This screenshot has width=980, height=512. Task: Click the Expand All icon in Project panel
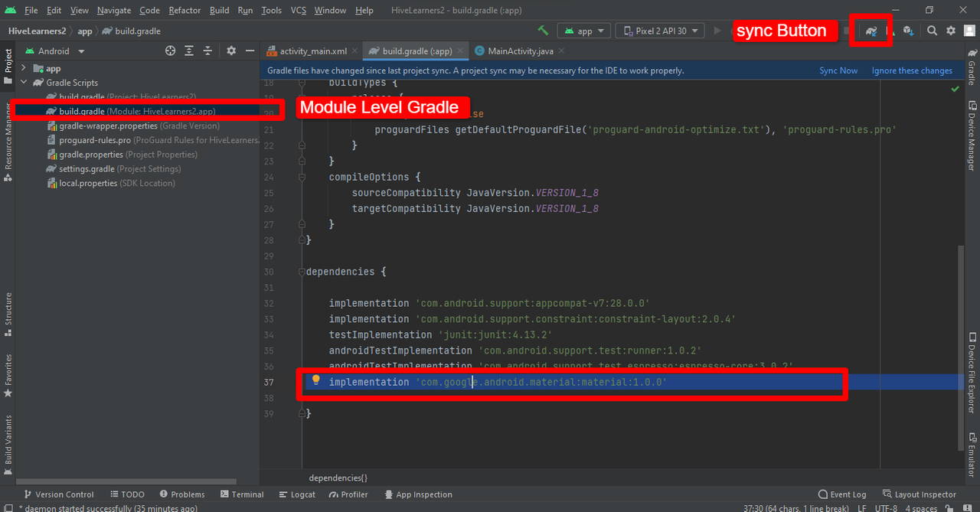tap(189, 51)
